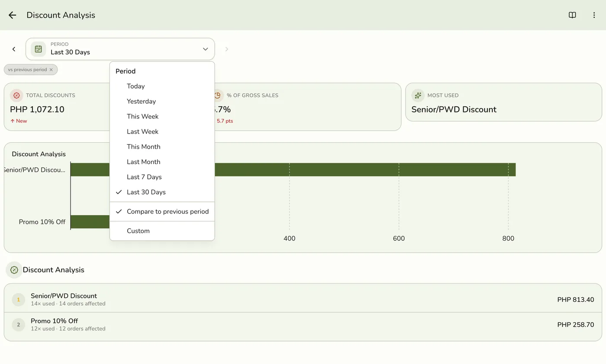Image resolution: width=606 pixels, height=364 pixels.
Task: Select Today in the period menu
Action: (x=162, y=86)
